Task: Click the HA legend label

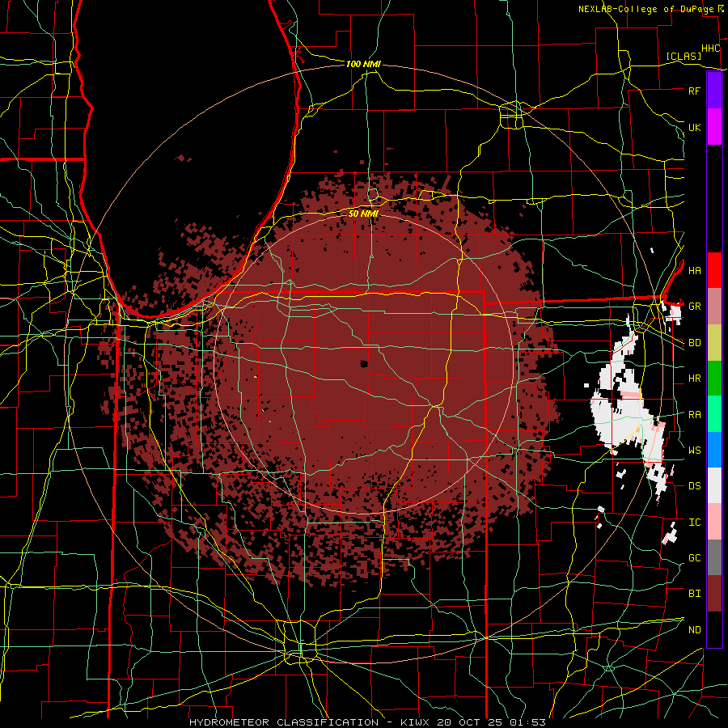Action: pyautogui.click(x=694, y=270)
